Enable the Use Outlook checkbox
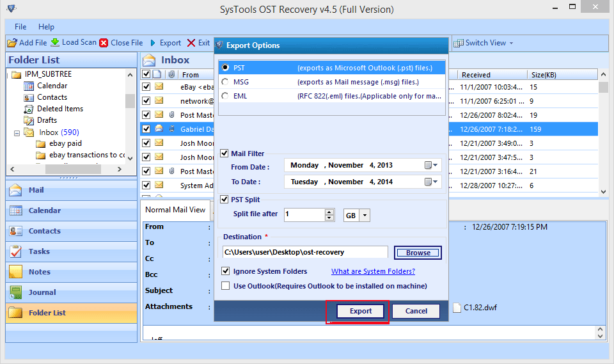614x364 pixels. coord(225,286)
